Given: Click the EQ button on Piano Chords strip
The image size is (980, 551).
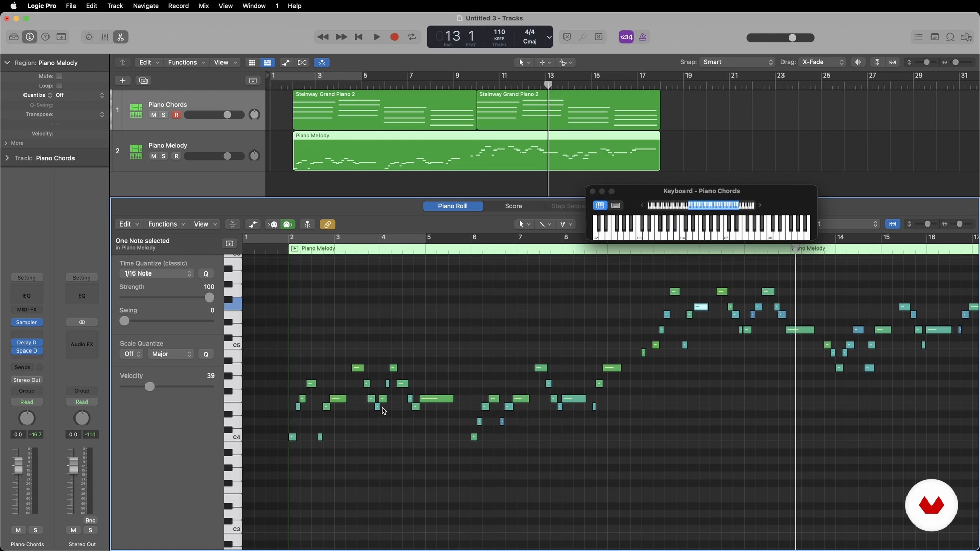Looking at the screenshot, I should click(x=27, y=296).
